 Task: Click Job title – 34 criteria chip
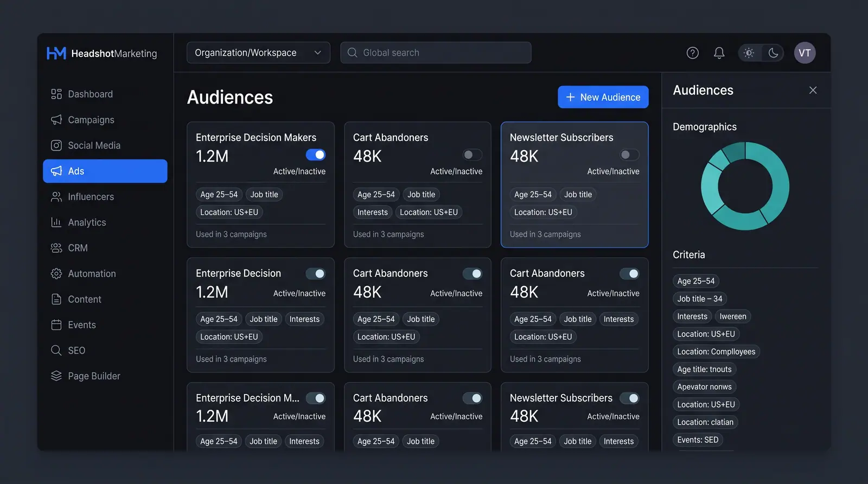tap(700, 299)
